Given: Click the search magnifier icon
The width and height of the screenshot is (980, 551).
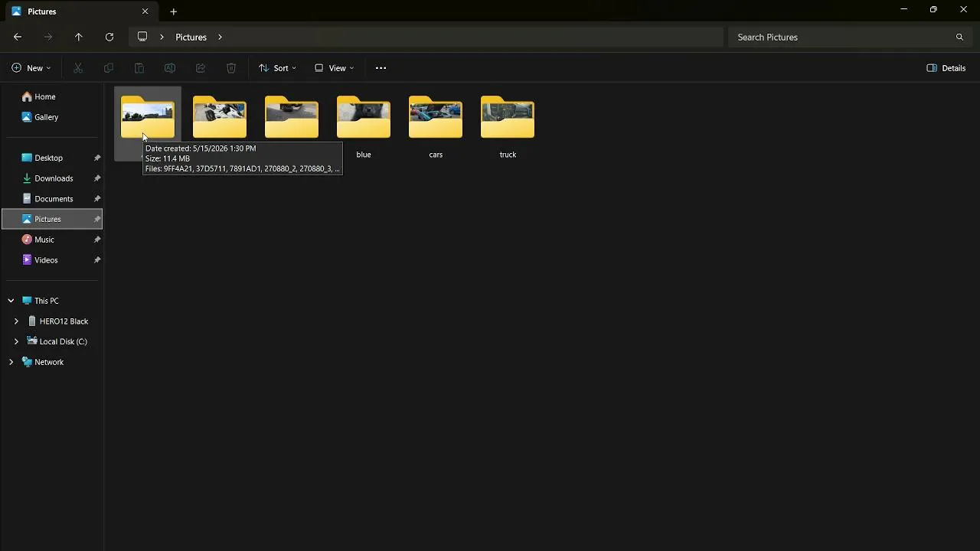Looking at the screenshot, I should tap(959, 37).
